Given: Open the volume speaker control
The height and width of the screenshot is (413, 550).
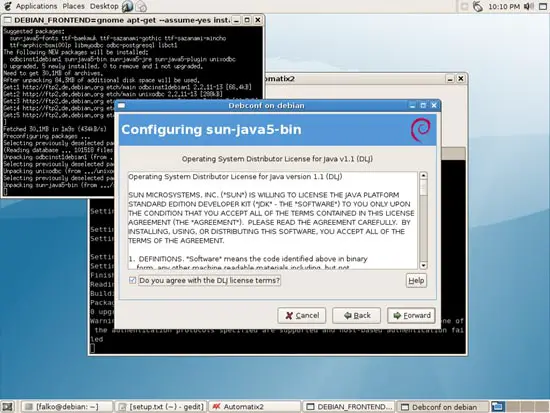Looking at the screenshot, I should point(528,6).
